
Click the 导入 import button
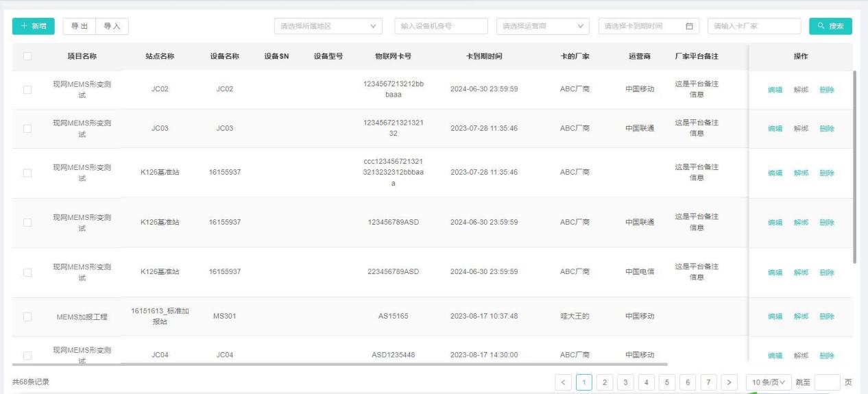[x=112, y=26]
